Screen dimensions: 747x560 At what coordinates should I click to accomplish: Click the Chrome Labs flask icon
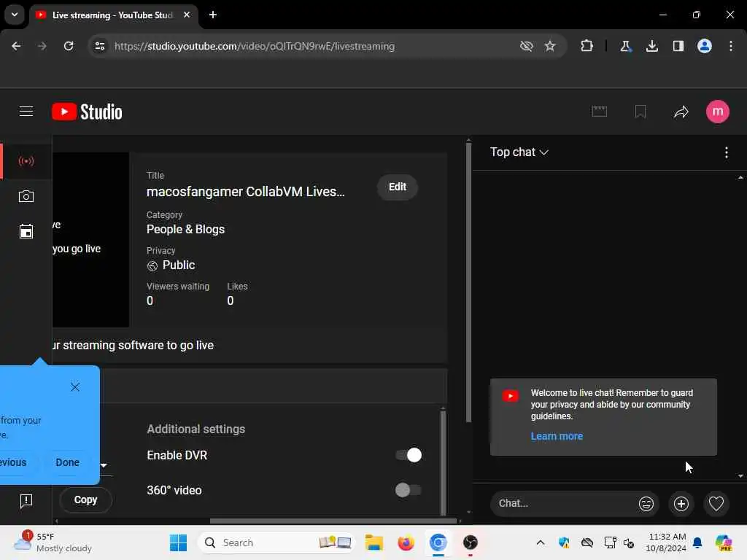tap(625, 46)
